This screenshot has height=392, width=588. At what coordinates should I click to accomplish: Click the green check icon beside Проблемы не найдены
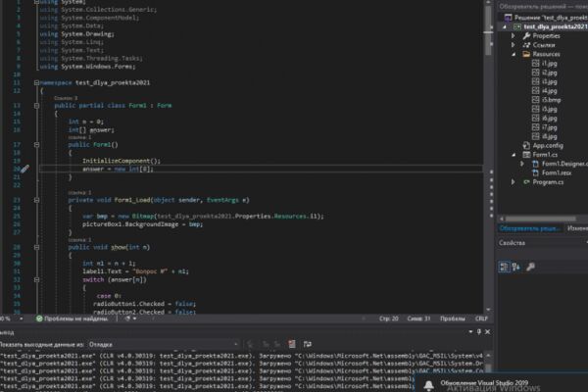coord(39,318)
